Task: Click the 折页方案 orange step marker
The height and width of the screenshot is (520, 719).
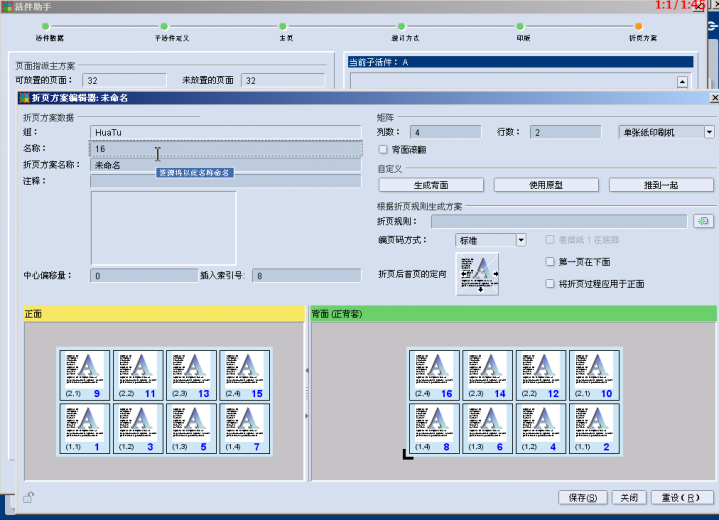Action: click(640, 27)
